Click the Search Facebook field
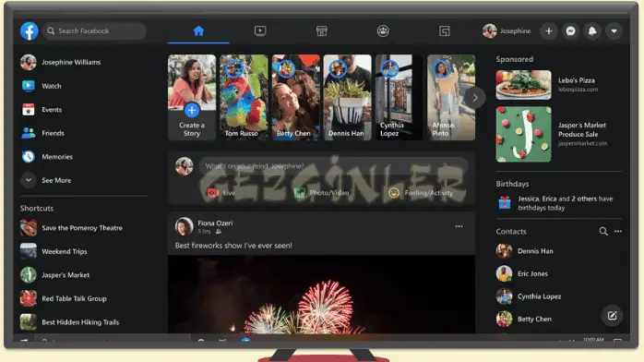Image resolution: width=644 pixels, height=362 pixels. tap(94, 30)
